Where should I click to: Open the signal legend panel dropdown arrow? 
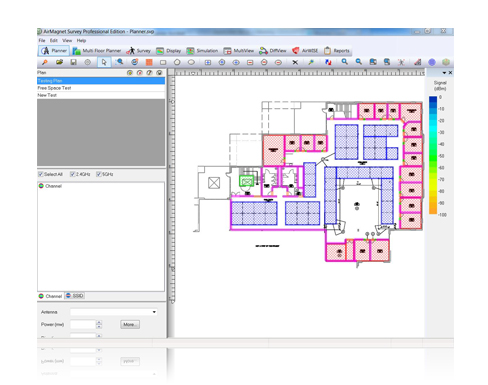[x=444, y=73]
